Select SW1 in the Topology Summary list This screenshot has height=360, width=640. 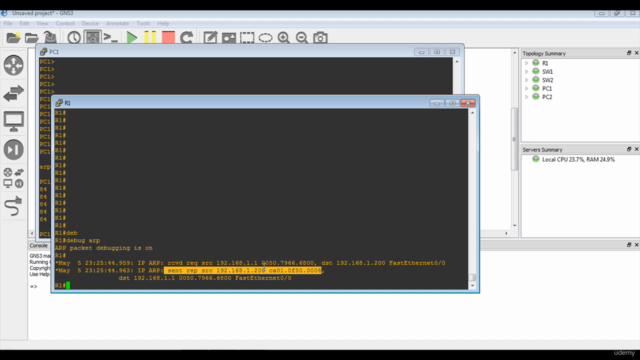click(x=547, y=71)
